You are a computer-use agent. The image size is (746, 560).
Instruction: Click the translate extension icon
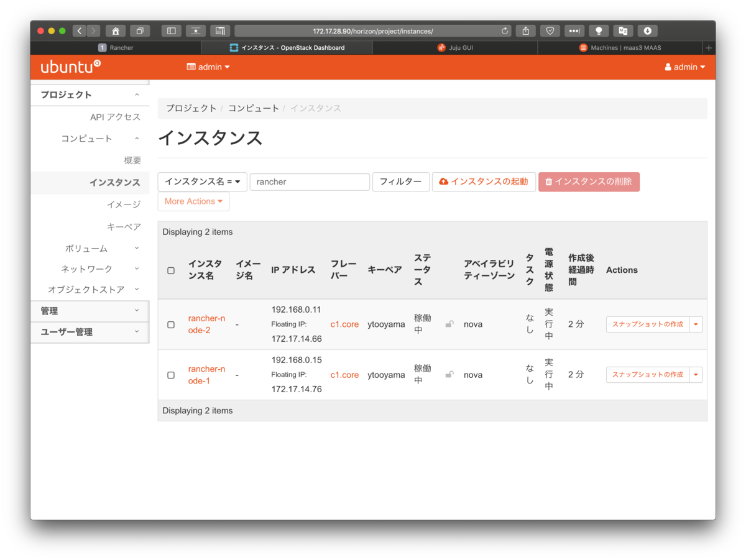(x=623, y=30)
